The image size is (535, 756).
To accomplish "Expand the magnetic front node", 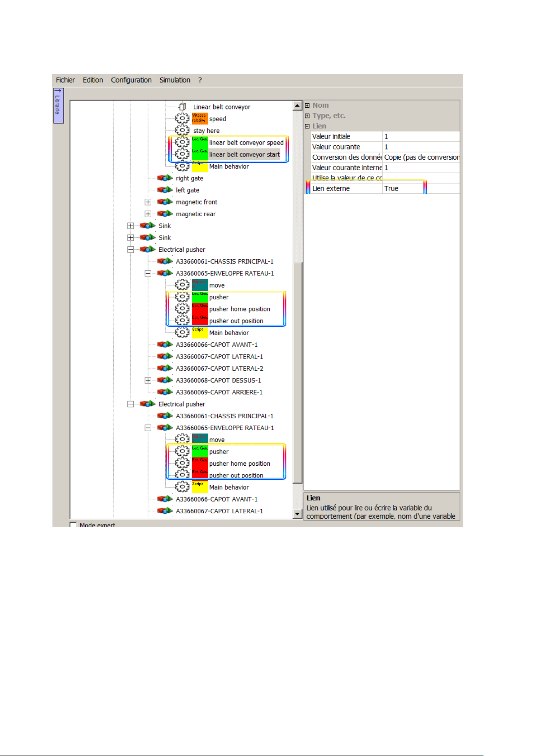I will (148, 202).
